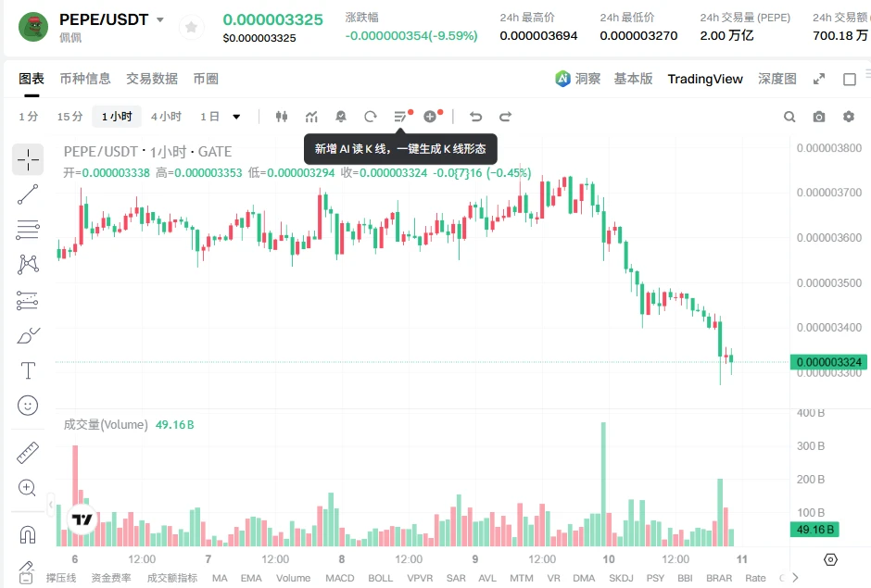Expand chart to fullscreen arrows icon

coord(819,80)
